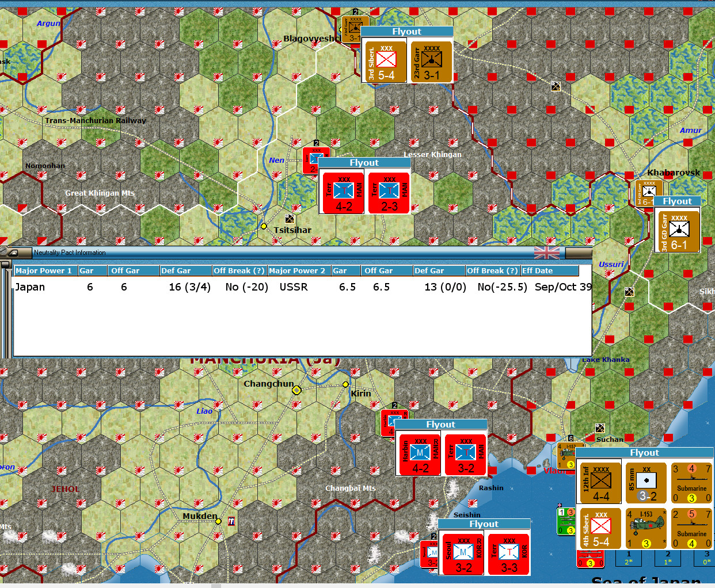The image size is (715, 588).
Task: Click the No(-25.5) offensive break value
Action: (x=503, y=287)
